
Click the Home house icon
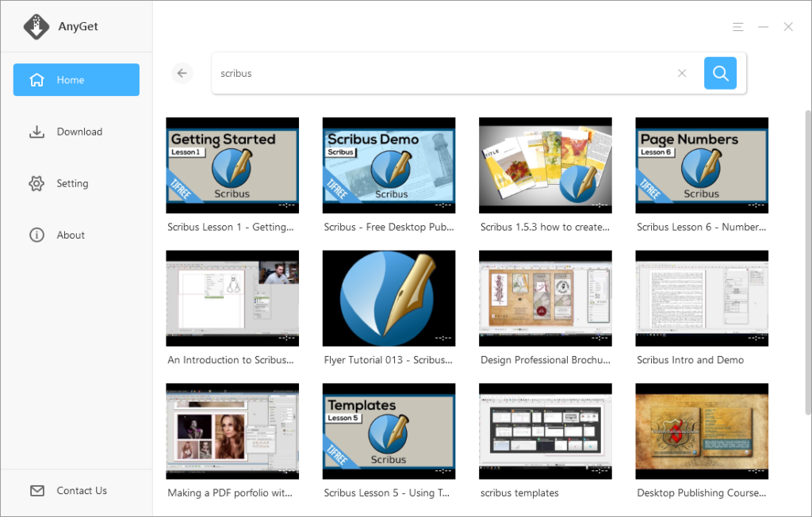pos(36,80)
